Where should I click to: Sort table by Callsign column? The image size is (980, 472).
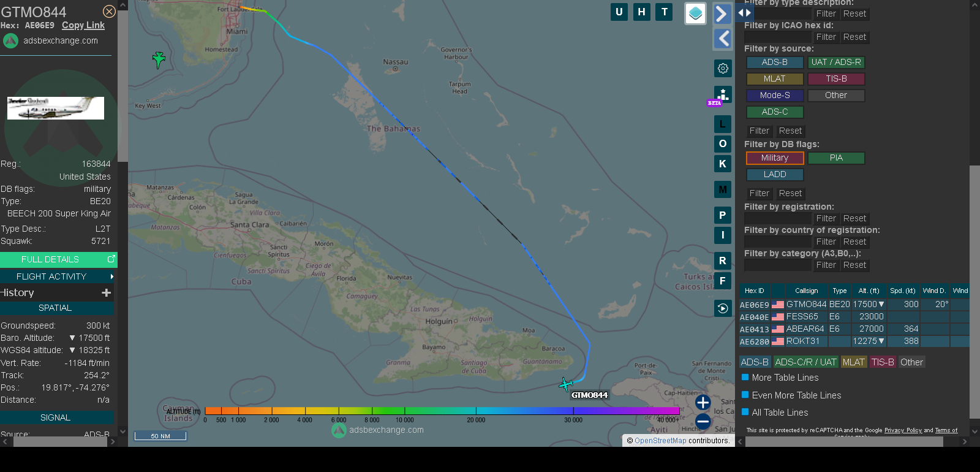(x=807, y=291)
